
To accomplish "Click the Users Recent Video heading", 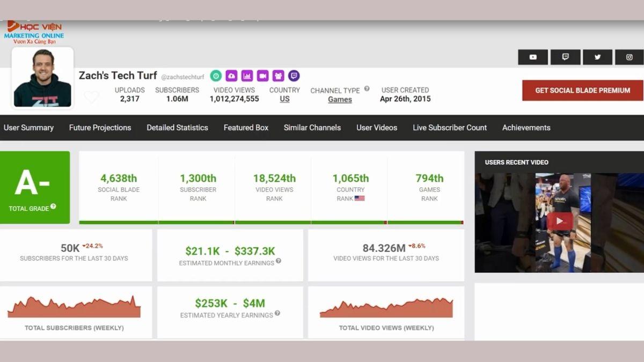I will point(516,162).
